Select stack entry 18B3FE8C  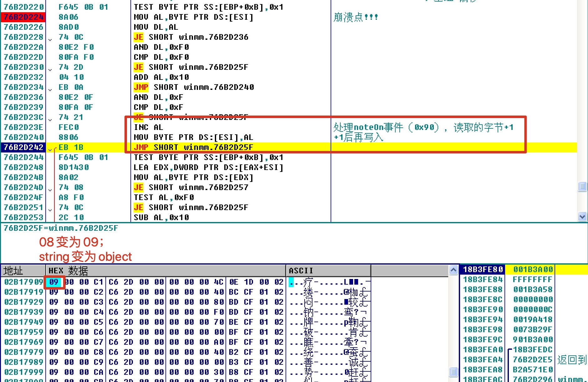click(x=483, y=300)
